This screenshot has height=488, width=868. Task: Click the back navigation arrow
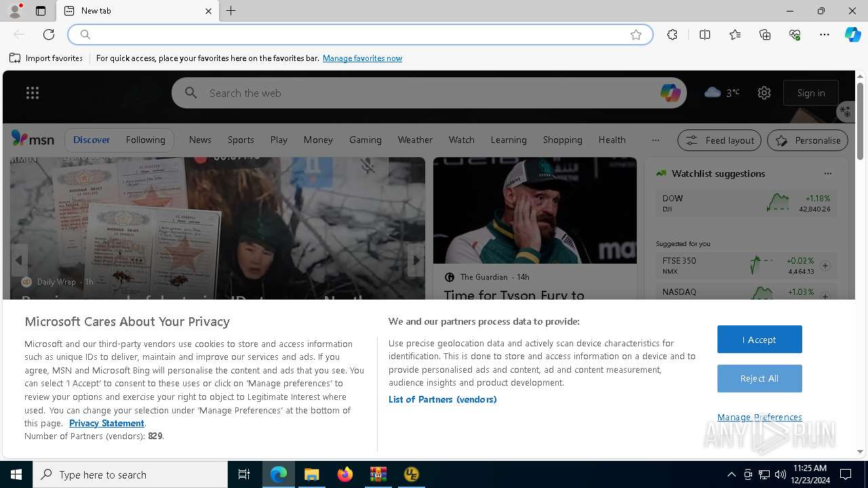[19, 35]
